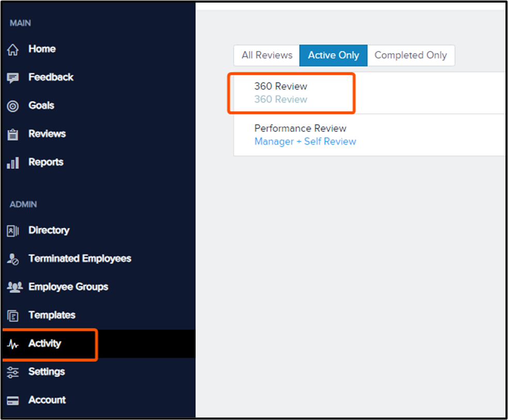Activate the Active Only filter tab
Image resolution: width=508 pixels, height=420 pixels.
point(333,55)
